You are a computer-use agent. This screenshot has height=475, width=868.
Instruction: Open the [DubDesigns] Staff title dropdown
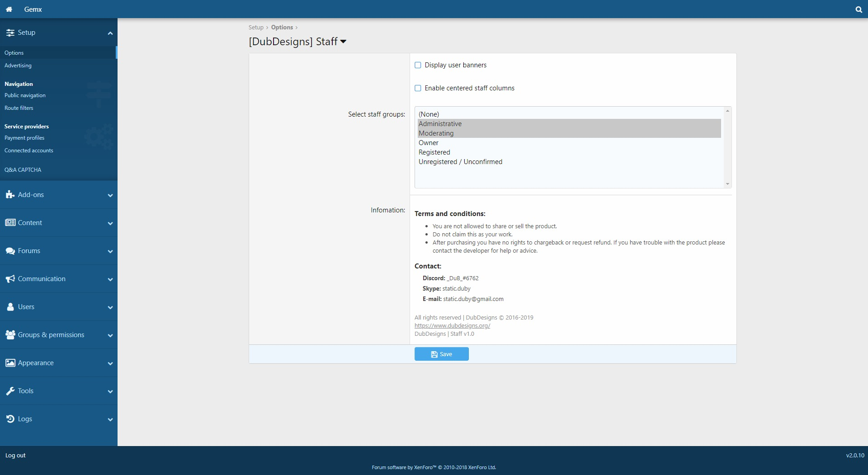tap(343, 42)
